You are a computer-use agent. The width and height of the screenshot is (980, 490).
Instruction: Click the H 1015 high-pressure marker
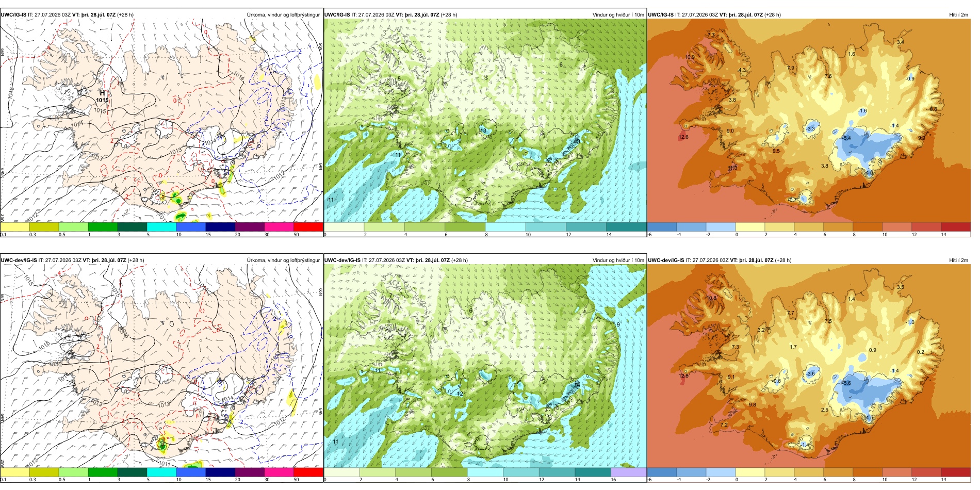pyautogui.click(x=102, y=96)
